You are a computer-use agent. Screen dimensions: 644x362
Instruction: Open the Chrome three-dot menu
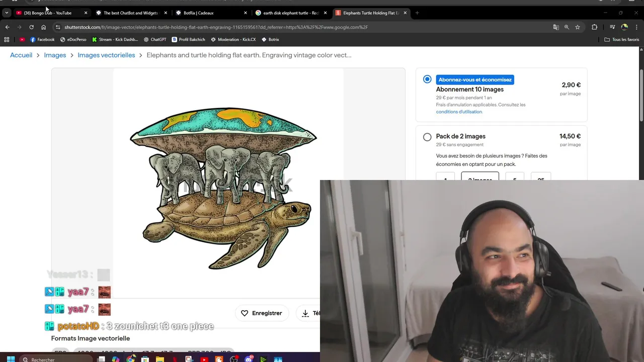pyautogui.click(x=636, y=27)
